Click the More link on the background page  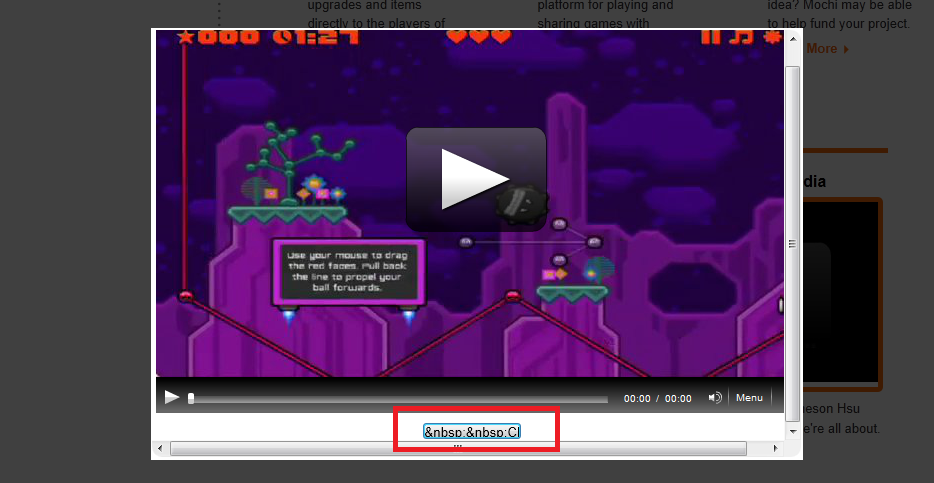827,49
